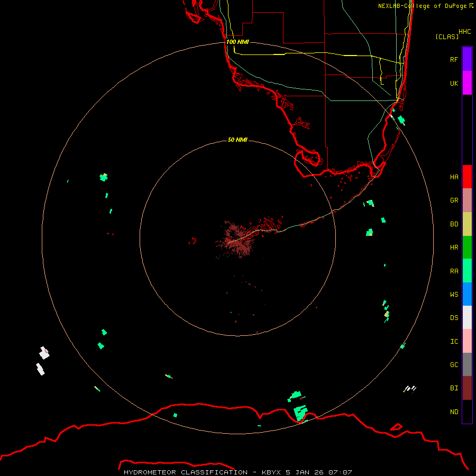476x476 pixels.
Task: Click the BI brown legend swatch
Action: click(x=467, y=388)
